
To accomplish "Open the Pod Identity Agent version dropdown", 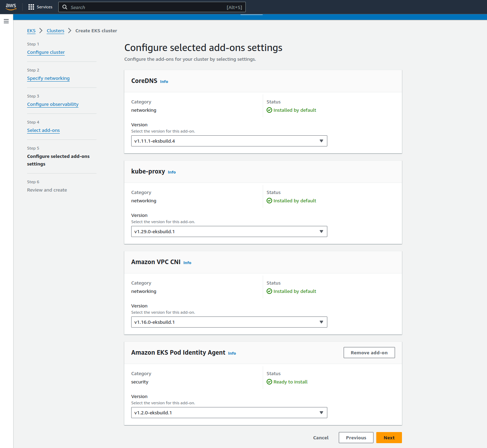I will click(x=229, y=413).
